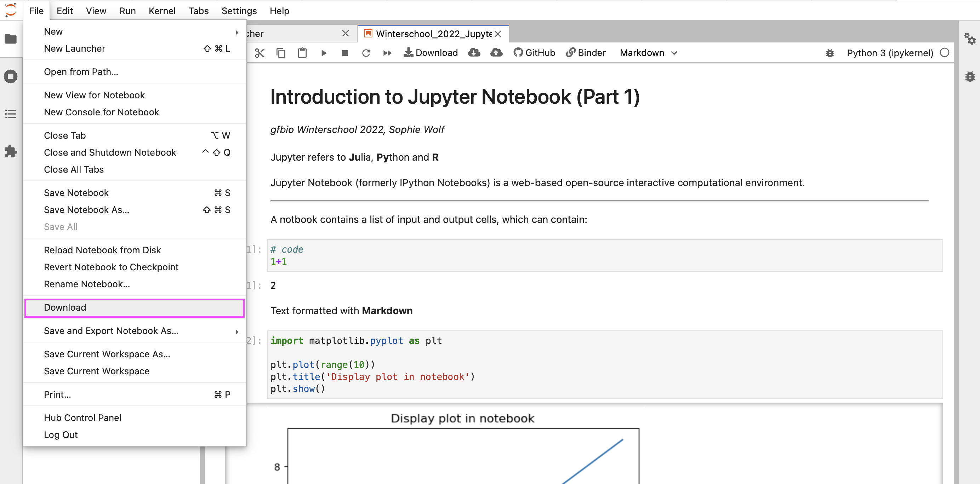Image resolution: width=980 pixels, height=484 pixels.
Task: Click the cloud download icon
Action: tap(474, 52)
